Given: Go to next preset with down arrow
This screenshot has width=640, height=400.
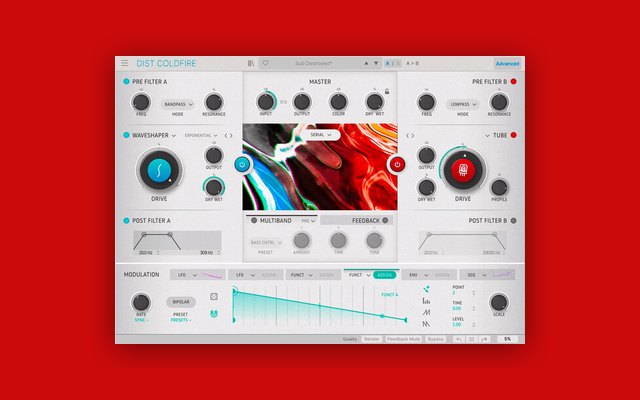Looking at the screenshot, I should (x=376, y=63).
